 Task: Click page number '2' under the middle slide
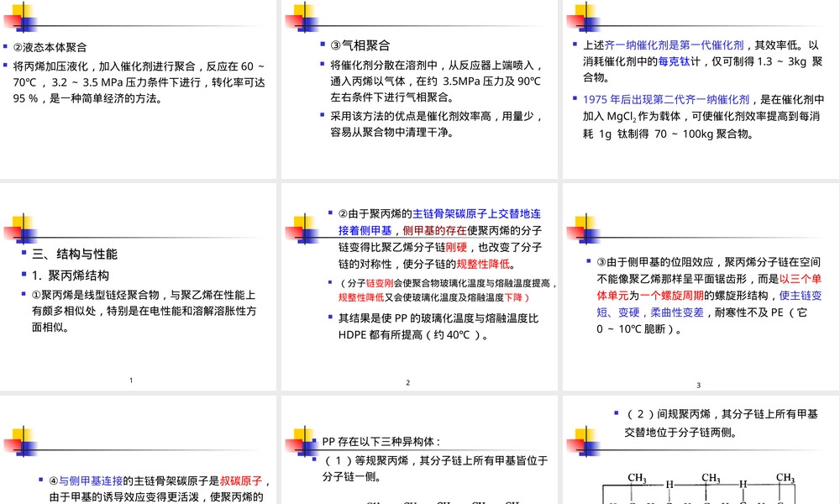coord(407,382)
